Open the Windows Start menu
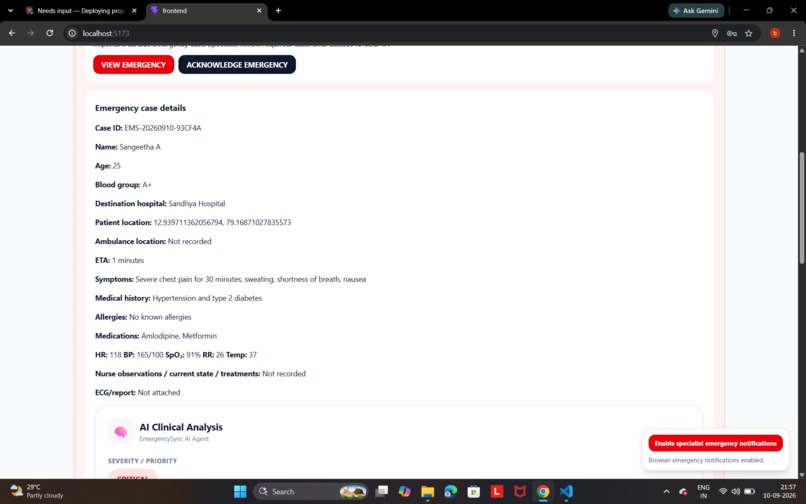The height and width of the screenshot is (504, 806). coord(240,492)
